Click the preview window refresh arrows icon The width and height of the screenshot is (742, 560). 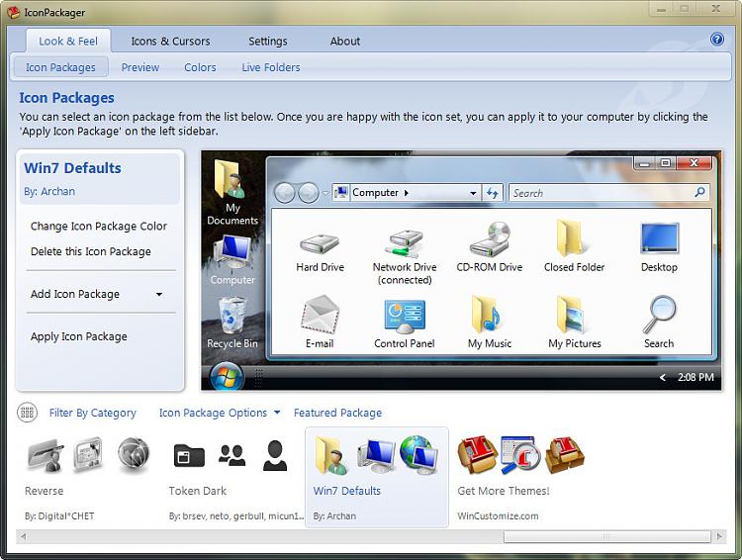(x=492, y=193)
